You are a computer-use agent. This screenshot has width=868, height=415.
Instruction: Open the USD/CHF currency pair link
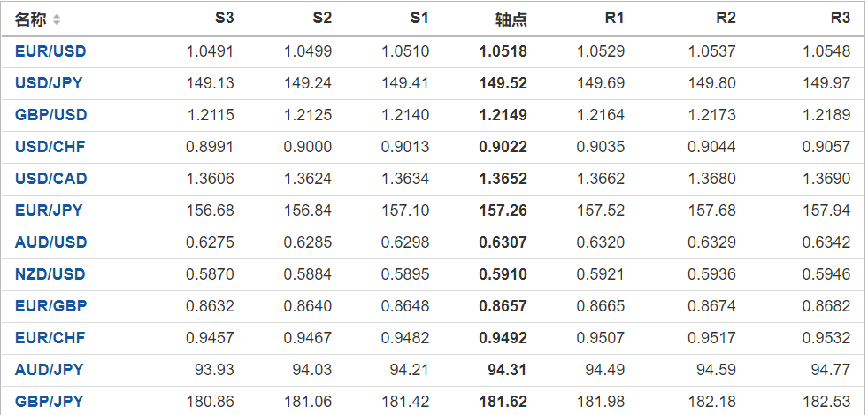50,147
